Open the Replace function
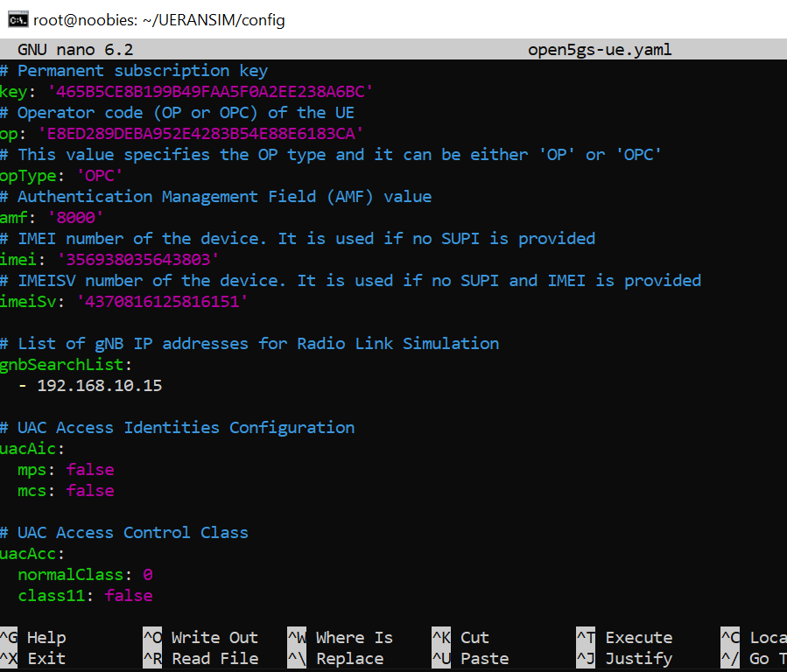 coord(348,659)
